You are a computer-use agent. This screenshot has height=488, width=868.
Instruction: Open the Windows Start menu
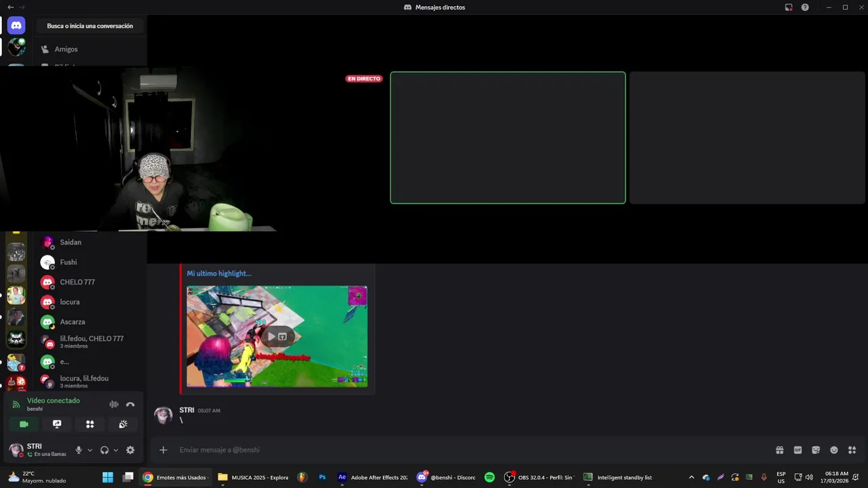point(108,477)
